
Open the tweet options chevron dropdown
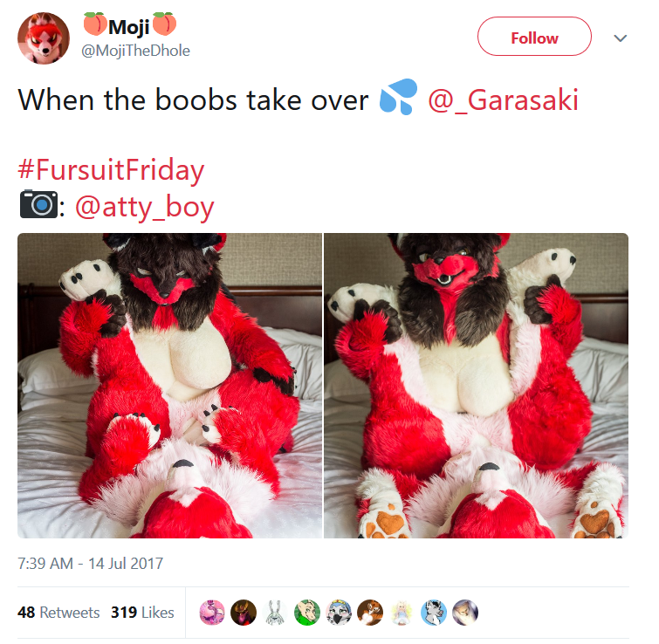pos(621,38)
